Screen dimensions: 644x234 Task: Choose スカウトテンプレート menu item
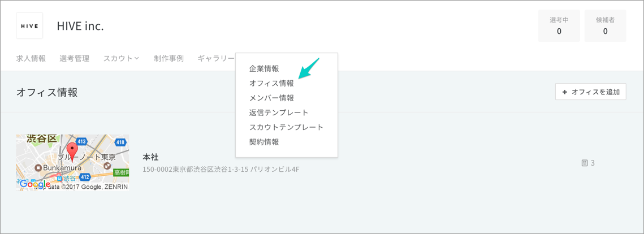[286, 127]
